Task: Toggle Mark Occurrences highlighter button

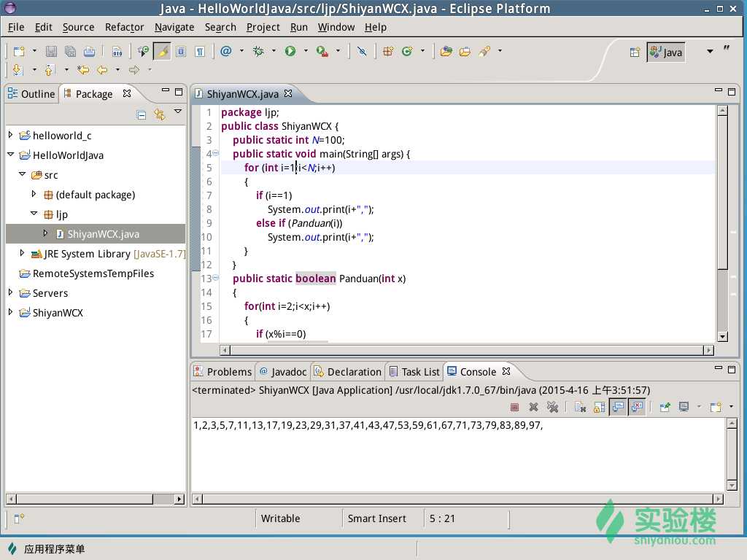Action: tap(163, 51)
